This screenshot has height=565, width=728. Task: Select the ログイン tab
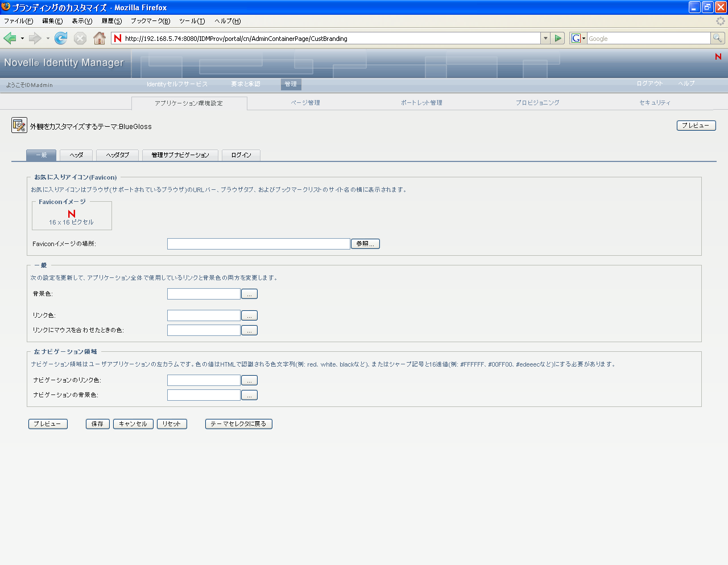[x=241, y=155]
